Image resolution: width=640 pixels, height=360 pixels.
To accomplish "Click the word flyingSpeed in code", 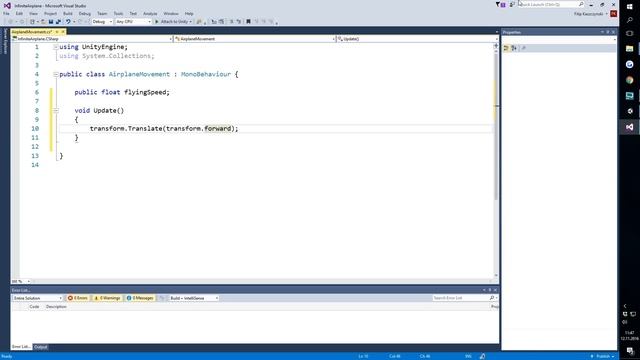I will click(145, 92).
